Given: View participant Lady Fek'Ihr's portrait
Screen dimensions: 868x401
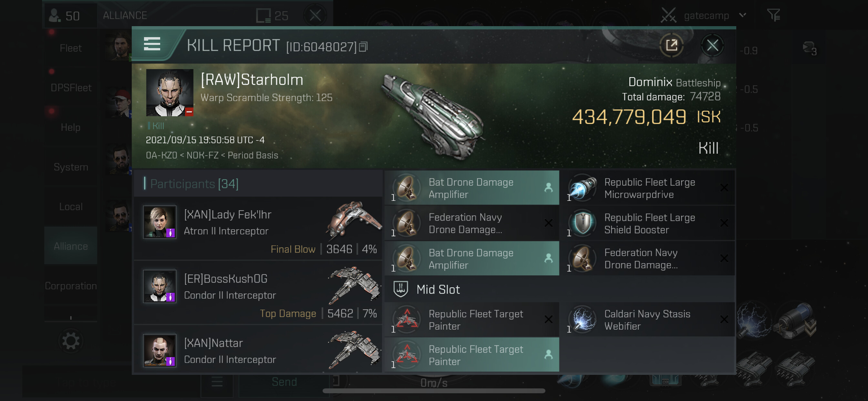Looking at the screenshot, I should click(x=160, y=222).
